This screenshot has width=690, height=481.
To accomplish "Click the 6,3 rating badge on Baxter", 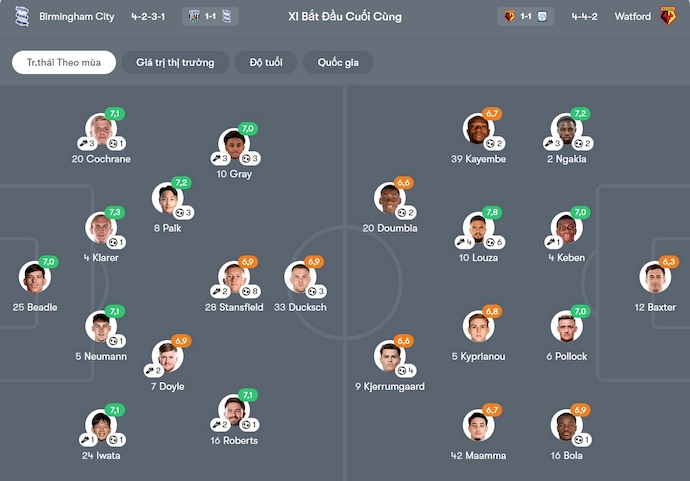I will point(669,261).
